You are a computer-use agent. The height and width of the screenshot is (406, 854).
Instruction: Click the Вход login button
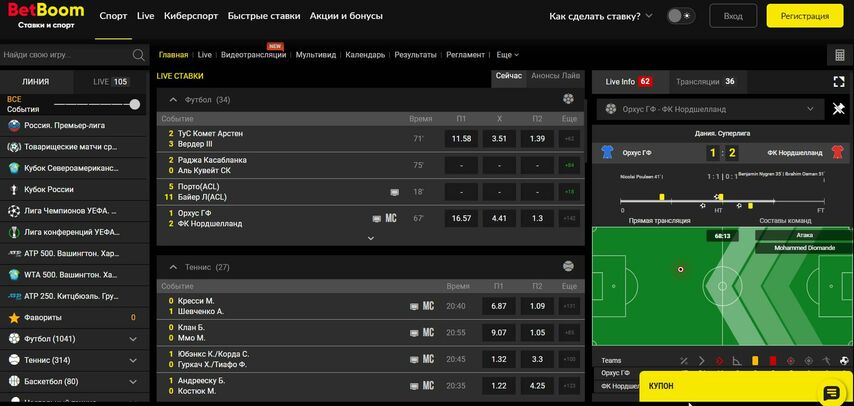733,16
